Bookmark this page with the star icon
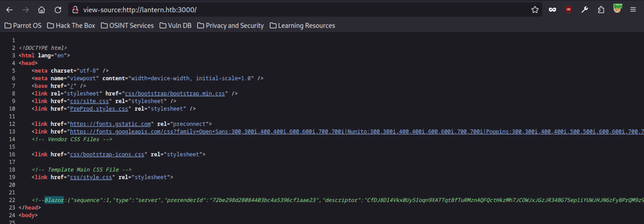 pos(535,10)
